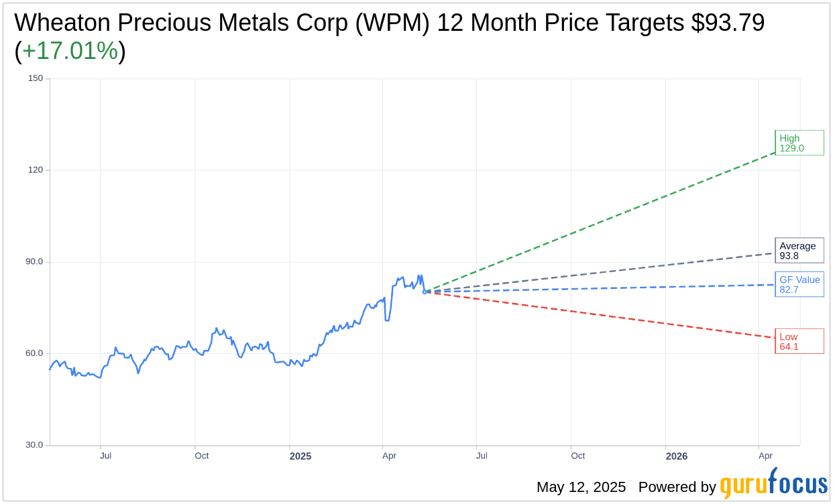Select the Low 64.1 label box
This screenshot has height=504, width=833.
[x=799, y=341]
